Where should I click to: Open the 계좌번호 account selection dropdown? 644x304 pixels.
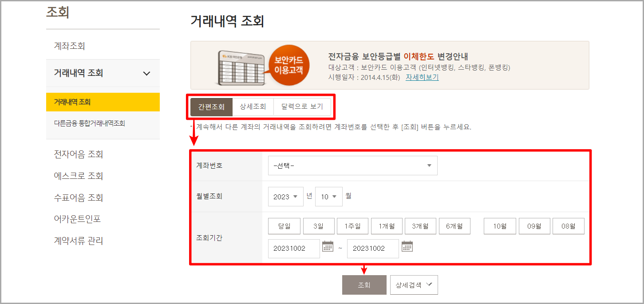pos(352,165)
